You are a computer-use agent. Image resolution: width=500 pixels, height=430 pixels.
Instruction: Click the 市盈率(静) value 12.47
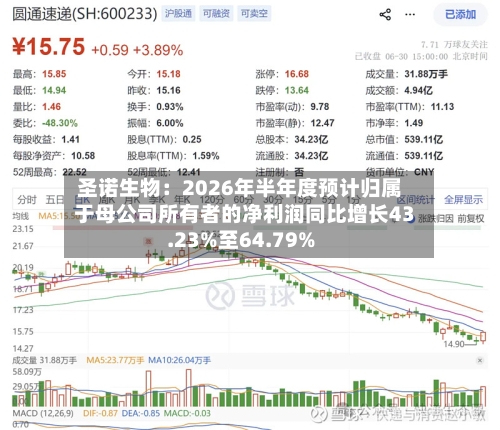coord(322,123)
